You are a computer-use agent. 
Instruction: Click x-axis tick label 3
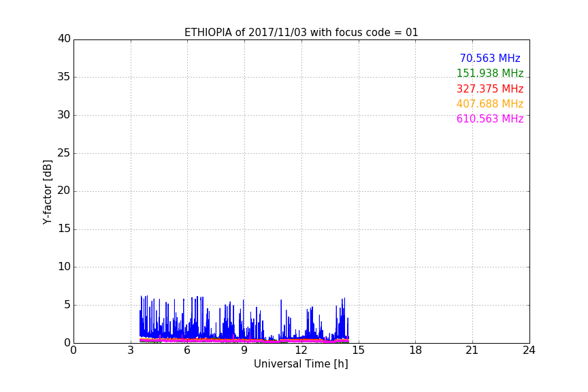click(x=131, y=350)
